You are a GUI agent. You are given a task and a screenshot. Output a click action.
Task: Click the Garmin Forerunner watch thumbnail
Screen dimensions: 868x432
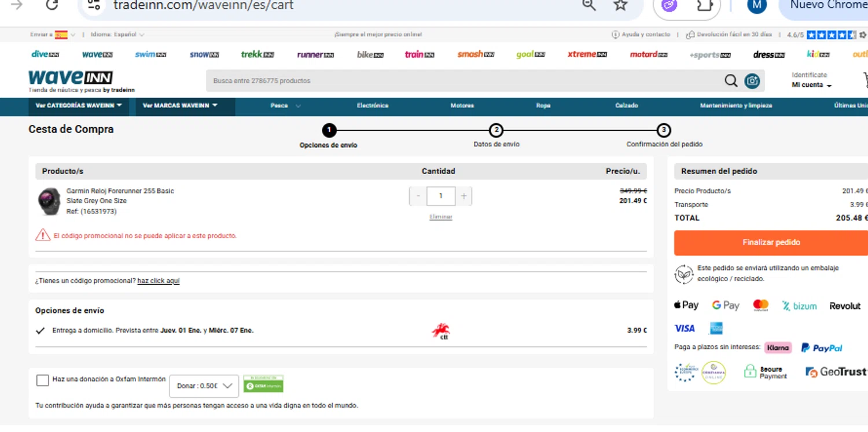click(49, 201)
